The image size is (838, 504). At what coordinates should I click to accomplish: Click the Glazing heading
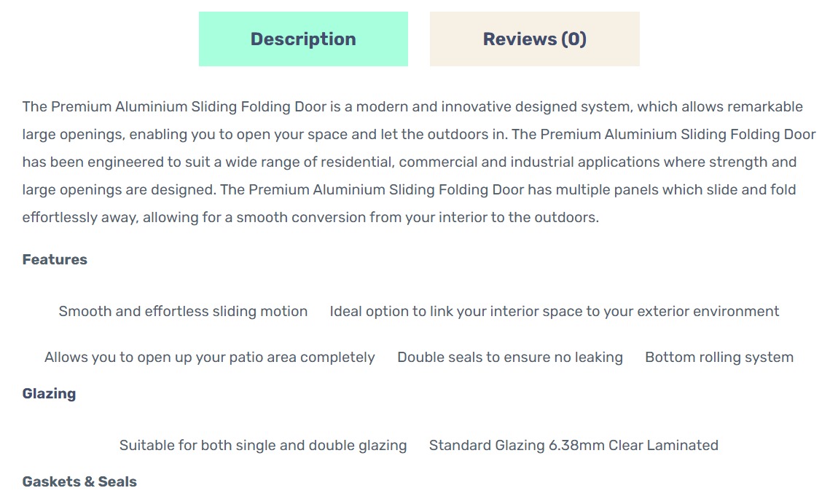click(49, 393)
